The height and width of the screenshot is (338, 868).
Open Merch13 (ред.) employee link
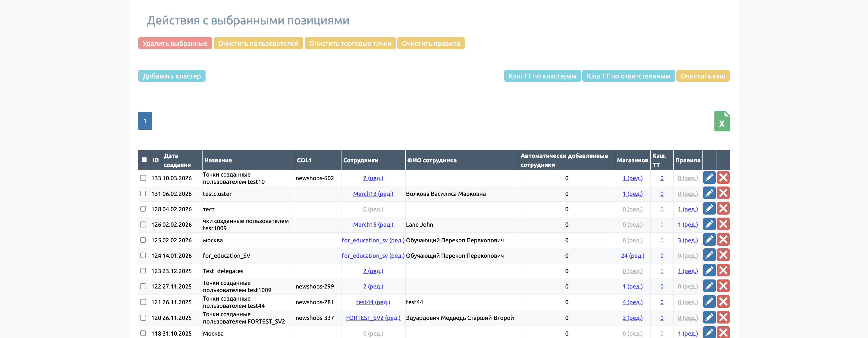coord(373,194)
